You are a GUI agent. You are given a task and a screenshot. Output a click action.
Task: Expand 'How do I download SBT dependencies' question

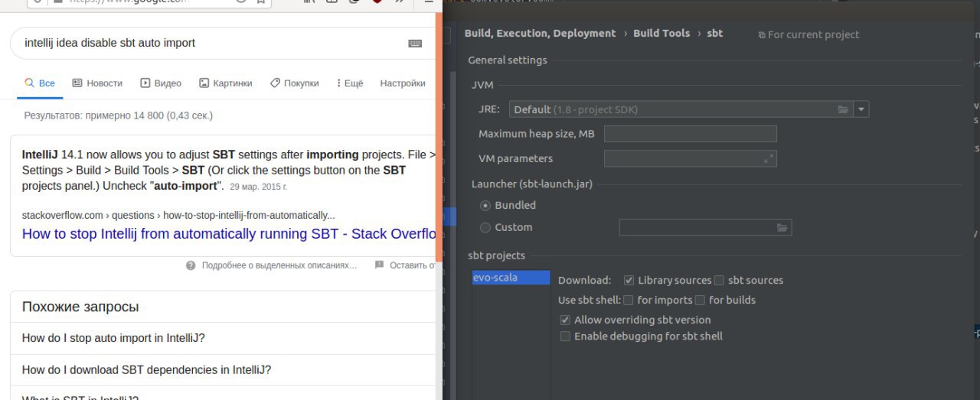tap(223, 370)
